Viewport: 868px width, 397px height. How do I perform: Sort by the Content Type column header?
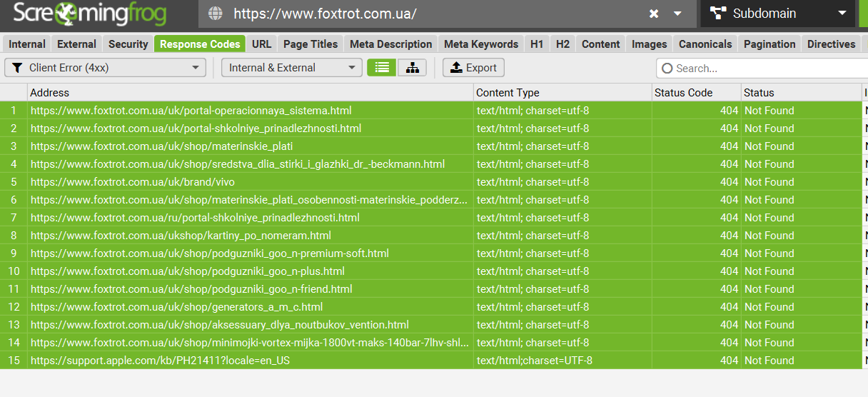(562, 92)
